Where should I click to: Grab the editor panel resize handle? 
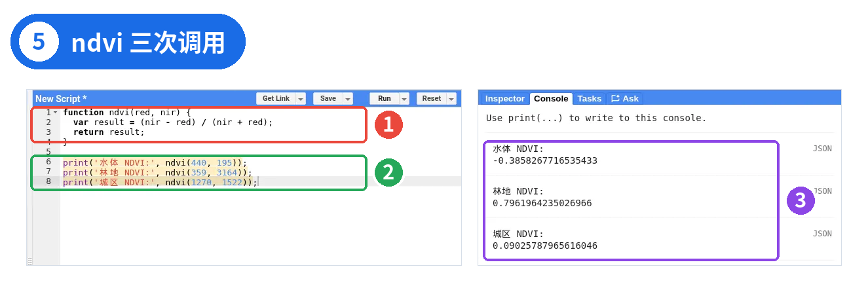point(29,261)
